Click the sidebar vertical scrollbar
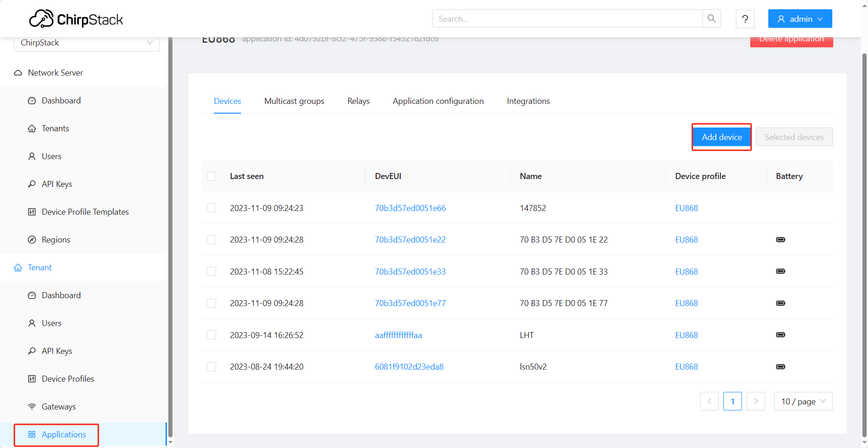This screenshot has width=868, height=448. coord(170,237)
